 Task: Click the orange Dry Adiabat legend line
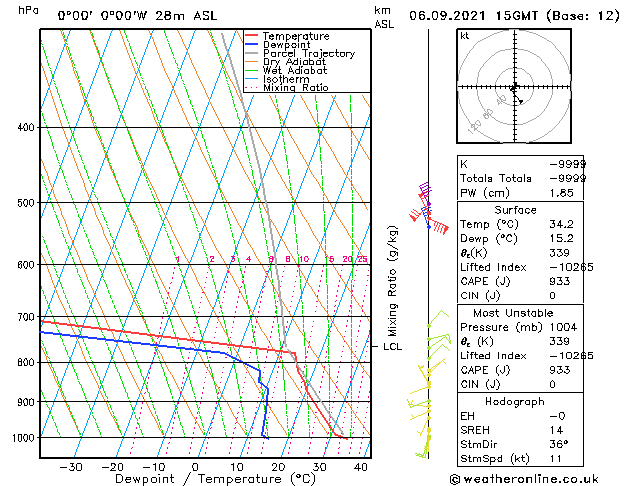[x=251, y=61]
